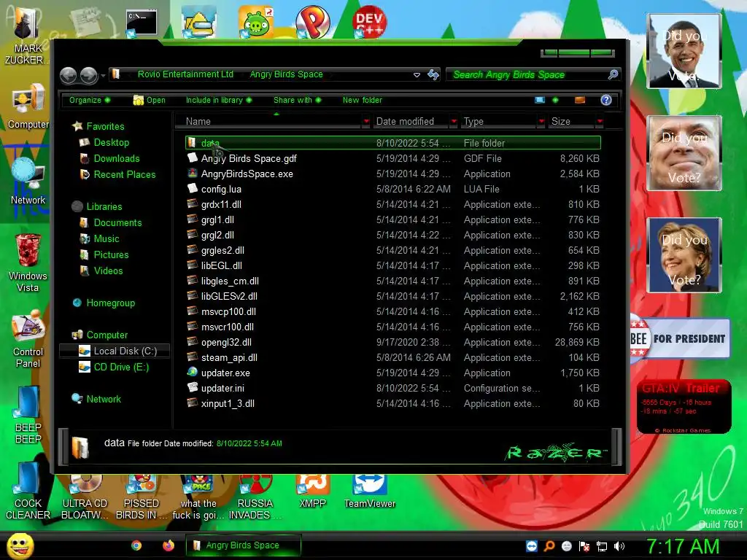Select the data folder icon

(x=192, y=142)
